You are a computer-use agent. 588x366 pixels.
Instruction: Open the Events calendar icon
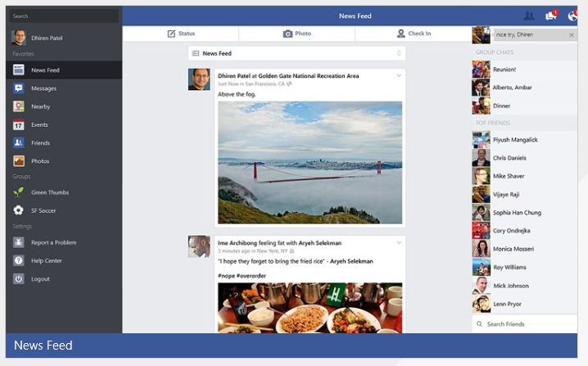(x=18, y=124)
